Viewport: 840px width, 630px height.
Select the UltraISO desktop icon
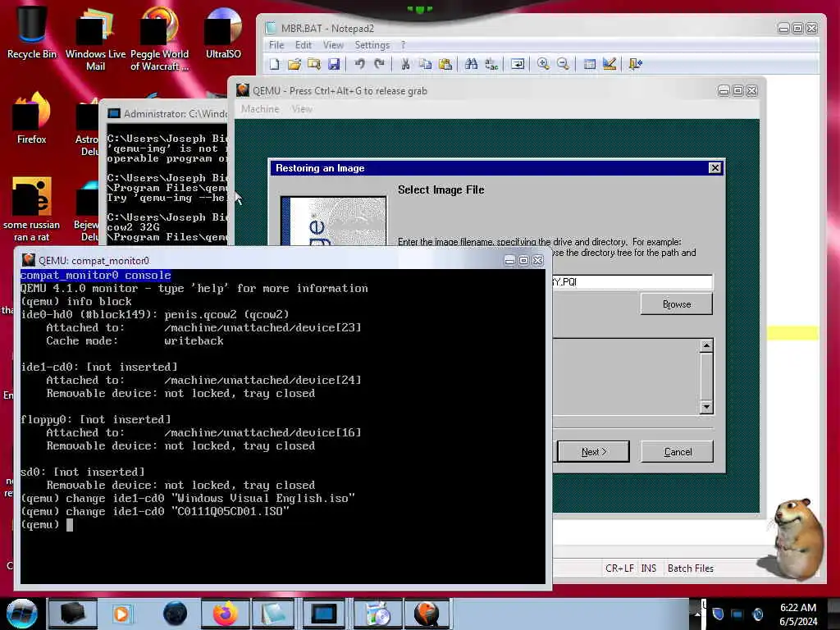[223, 32]
